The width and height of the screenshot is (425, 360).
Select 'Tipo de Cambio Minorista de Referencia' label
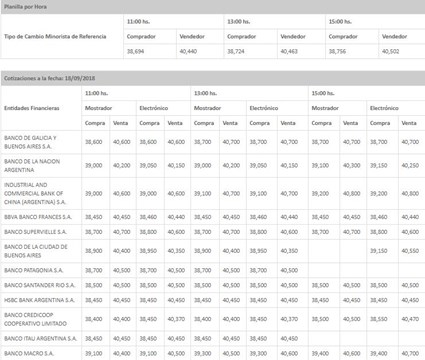(55, 36)
